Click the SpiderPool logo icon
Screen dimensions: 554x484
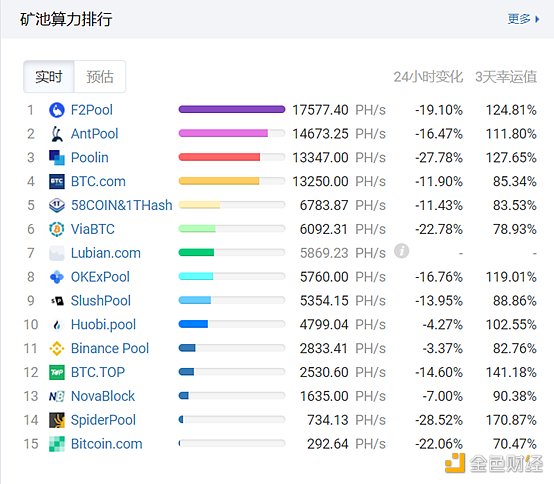pos(57,420)
